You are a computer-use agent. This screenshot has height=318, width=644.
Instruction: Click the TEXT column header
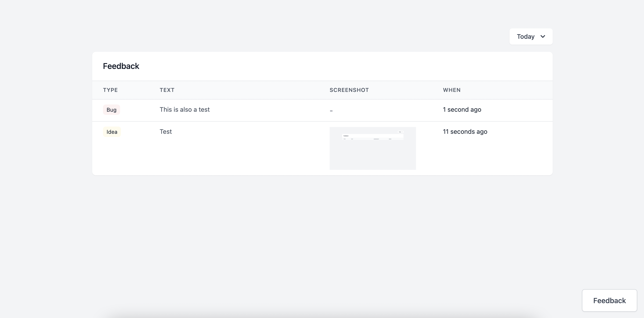tap(167, 90)
